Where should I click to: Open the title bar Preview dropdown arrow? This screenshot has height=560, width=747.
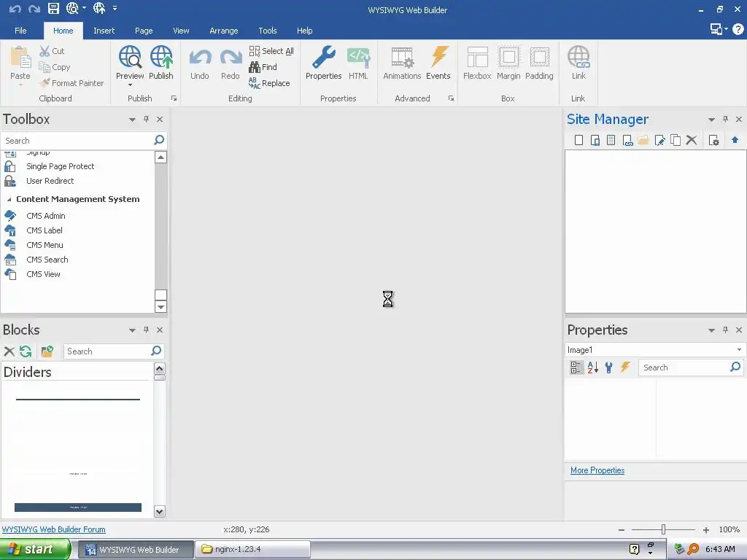click(x=85, y=9)
